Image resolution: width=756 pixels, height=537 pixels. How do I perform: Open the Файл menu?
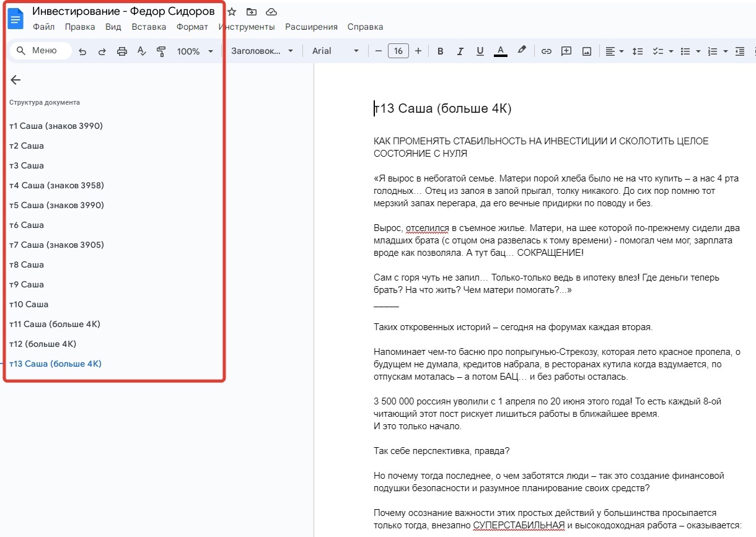tap(43, 27)
